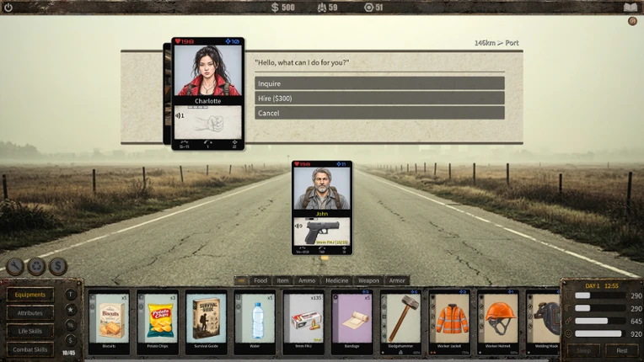The width and height of the screenshot is (644, 362).
Task: Click the power icon in top bar
Action: (8, 7)
